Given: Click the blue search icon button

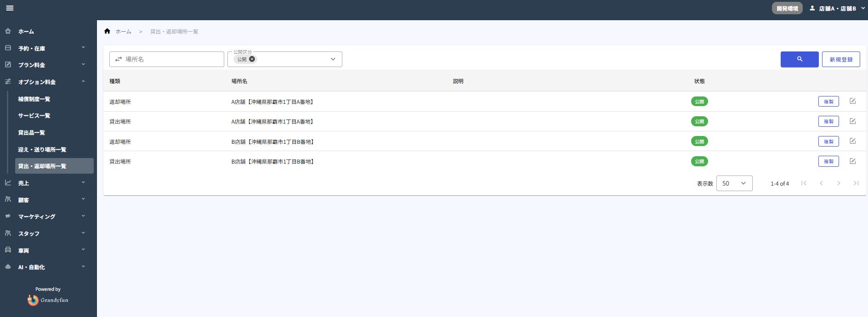Looking at the screenshot, I should click(x=799, y=59).
